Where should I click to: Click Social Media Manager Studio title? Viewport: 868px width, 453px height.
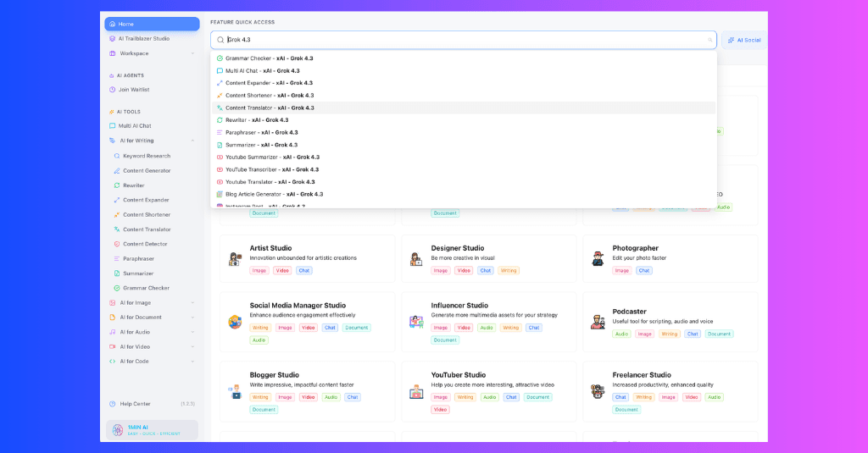click(298, 306)
